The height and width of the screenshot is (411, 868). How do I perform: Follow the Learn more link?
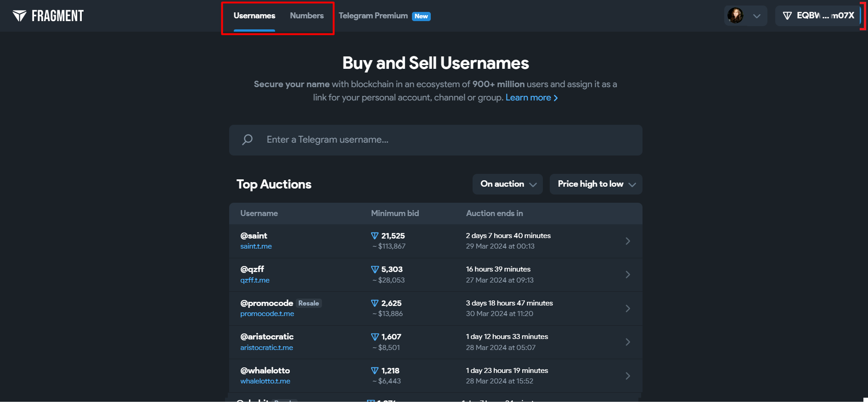point(531,98)
